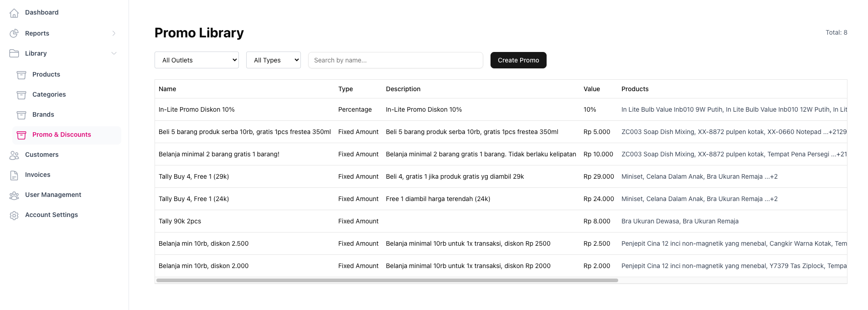Open the All Types filter dropdown
Image resolution: width=868 pixels, height=310 pixels.
coord(273,60)
